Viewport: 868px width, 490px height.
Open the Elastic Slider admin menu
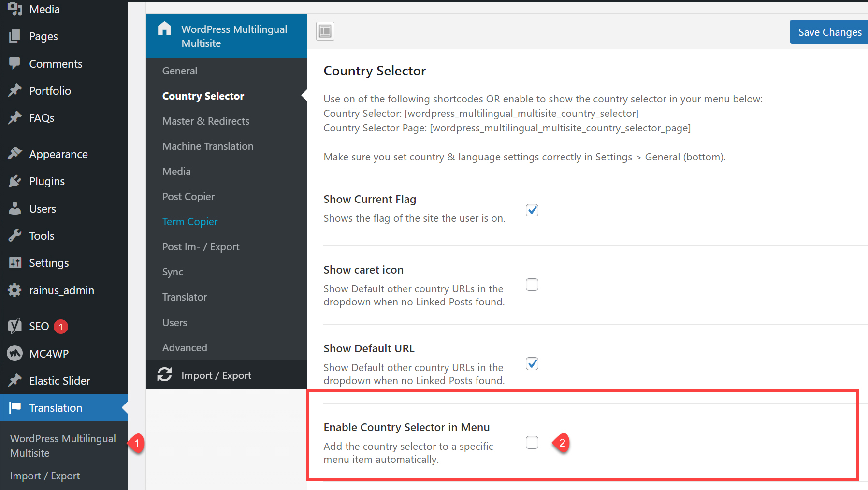pos(64,380)
